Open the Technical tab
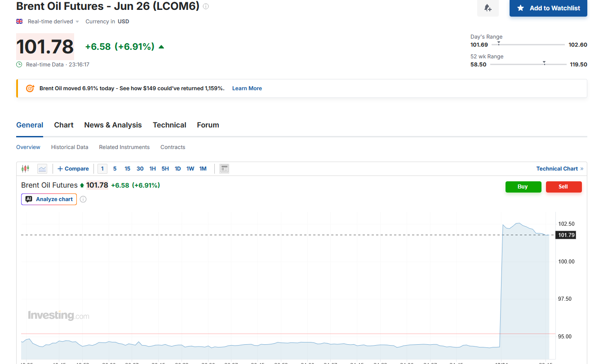590x364 pixels. point(169,125)
